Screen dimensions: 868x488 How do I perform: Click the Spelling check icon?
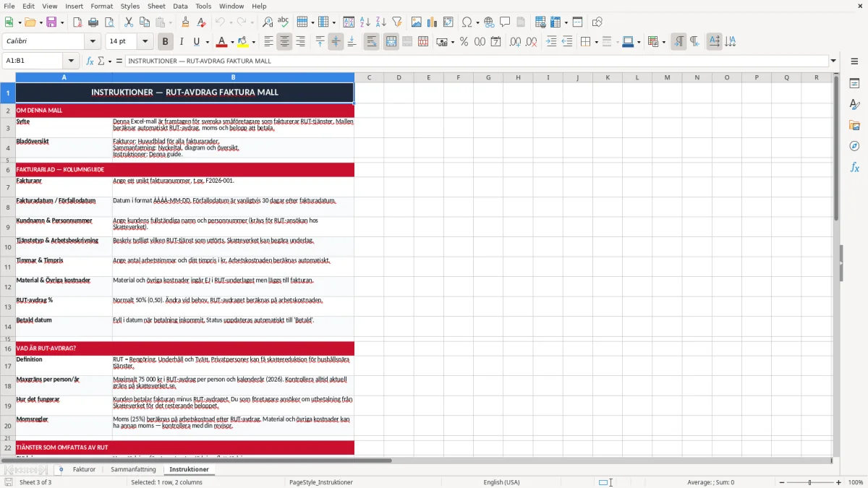[x=284, y=22]
